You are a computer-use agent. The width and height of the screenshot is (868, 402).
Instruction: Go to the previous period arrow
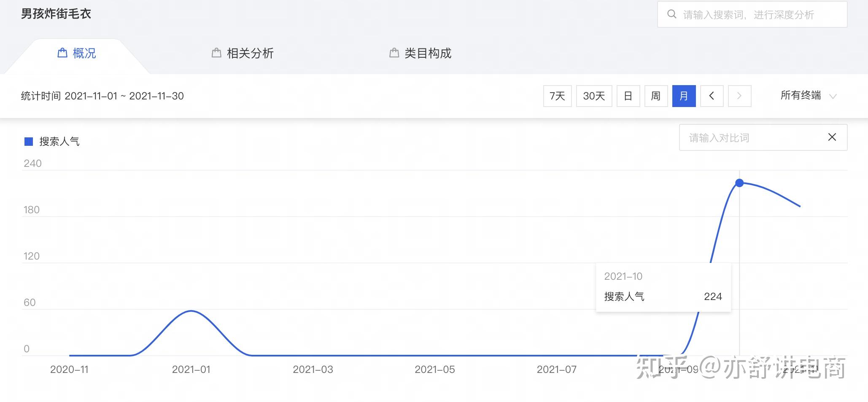(x=712, y=96)
